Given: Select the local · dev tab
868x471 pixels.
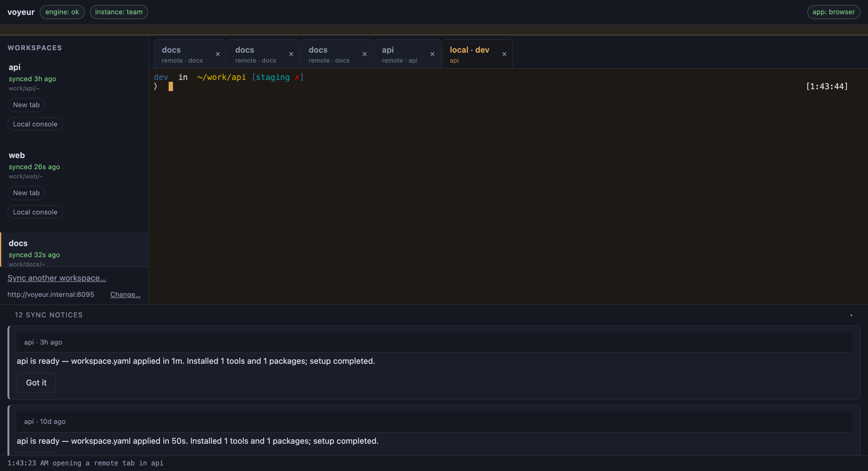Looking at the screenshot, I should coord(477,54).
